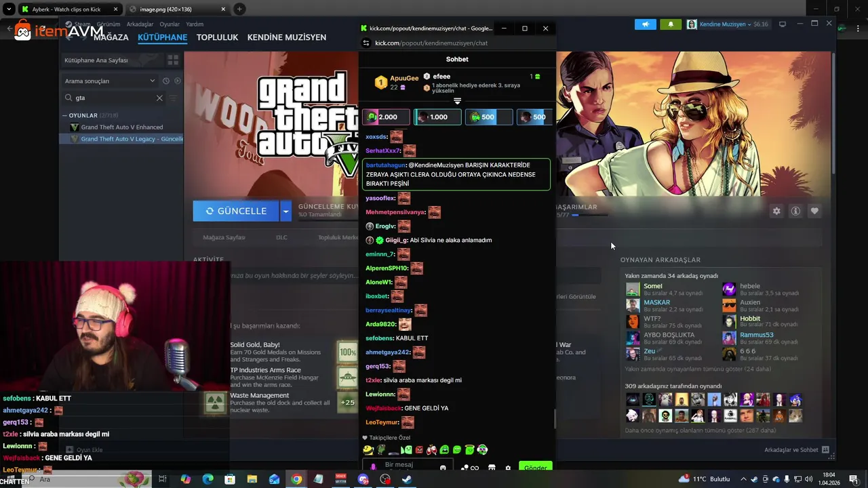
Task: Click the 'Bir mesaj' chat input
Action: [x=407, y=465]
